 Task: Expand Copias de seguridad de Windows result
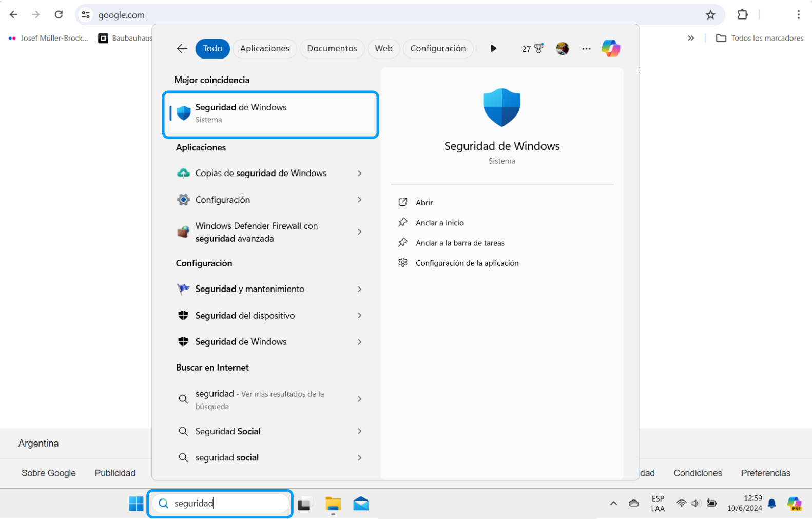coord(360,174)
